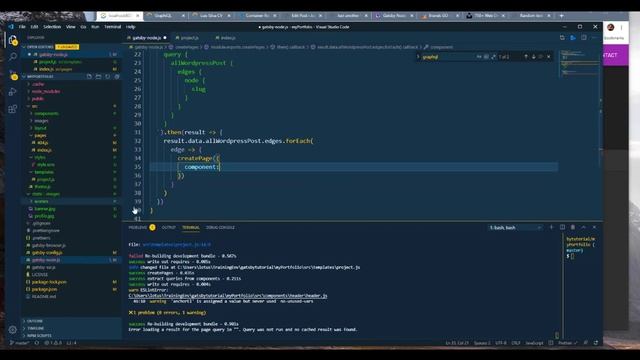This screenshot has width=640, height=360.
Task: Open browser three-dot menu
Action: pos(621,27)
